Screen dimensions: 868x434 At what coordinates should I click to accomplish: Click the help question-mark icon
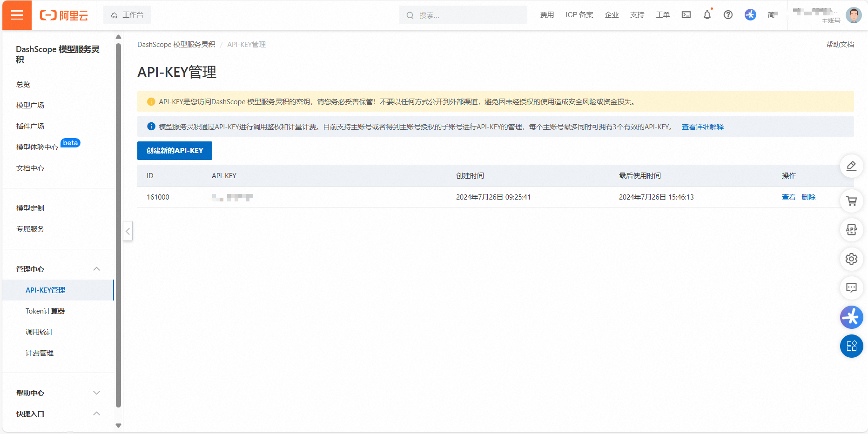728,15
